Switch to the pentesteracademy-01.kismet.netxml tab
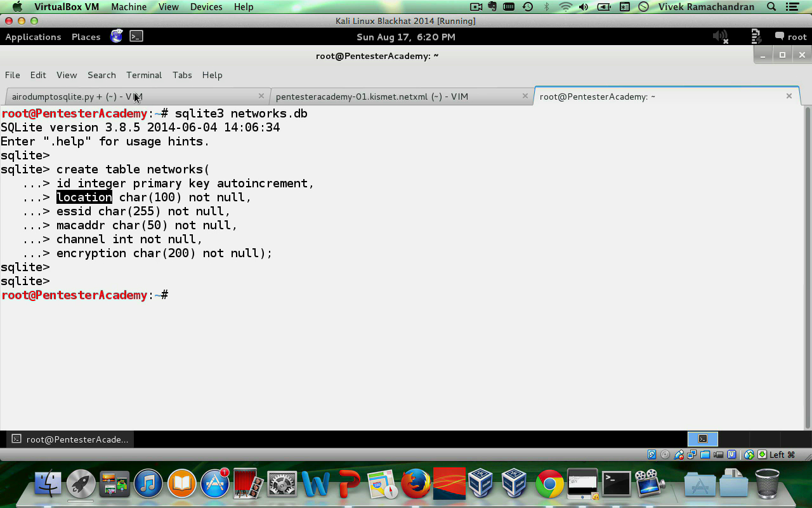Viewport: 812px width, 508px height. [402, 97]
